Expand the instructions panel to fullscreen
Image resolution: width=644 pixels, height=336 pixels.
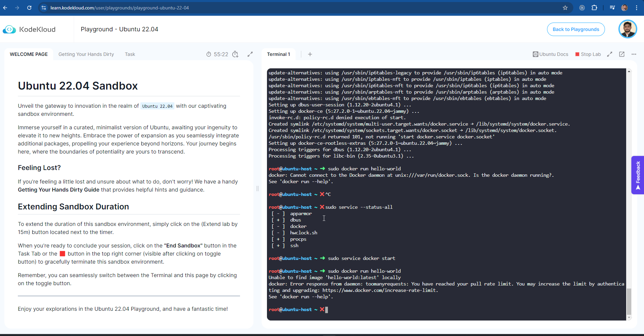tap(250, 54)
